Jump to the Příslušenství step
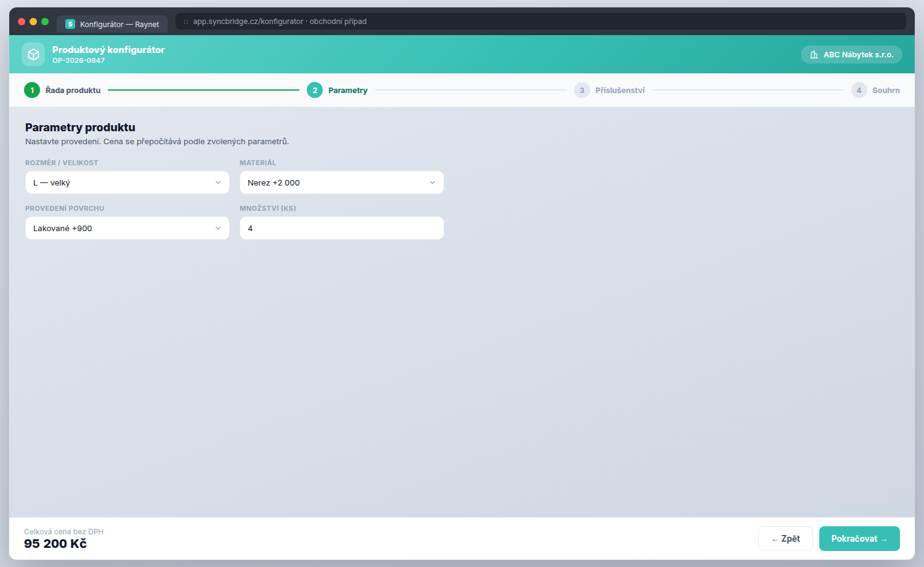The image size is (924, 567). [x=609, y=90]
